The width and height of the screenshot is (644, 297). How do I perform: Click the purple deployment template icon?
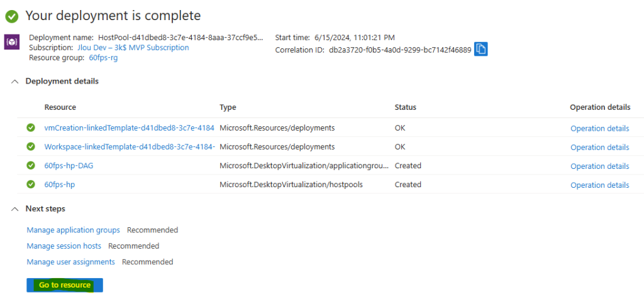point(11,42)
